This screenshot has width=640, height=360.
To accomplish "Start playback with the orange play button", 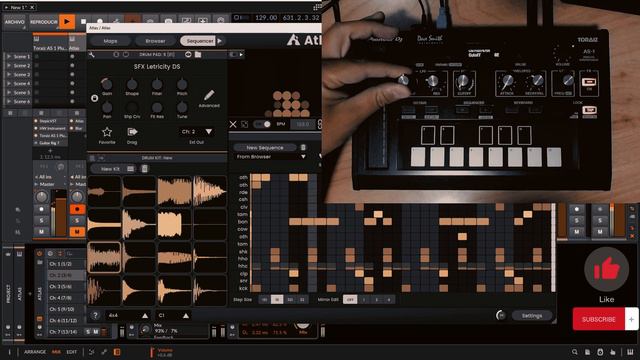I will pyautogui.click(x=67, y=22).
